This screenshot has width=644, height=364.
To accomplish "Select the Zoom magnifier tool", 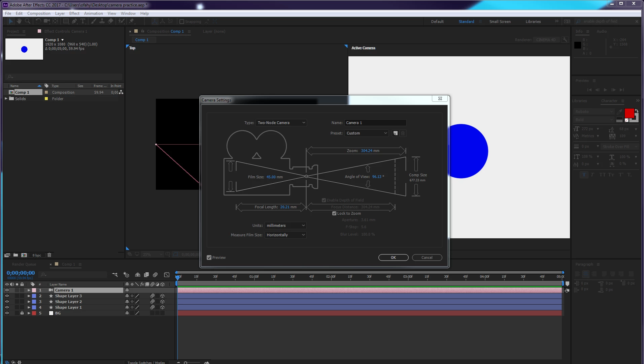I will tap(28, 21).
